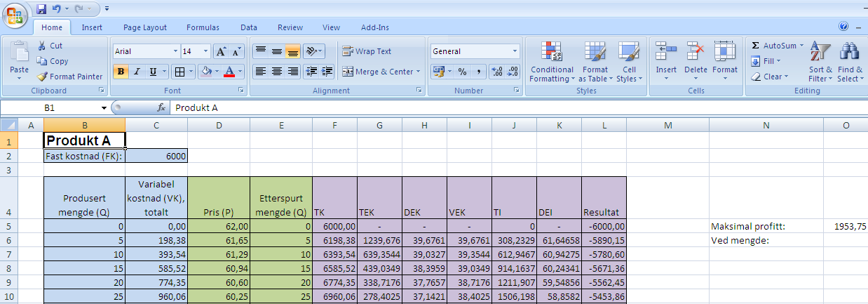Click Find & Select button

pyautogui.click(x=850, y=62)
